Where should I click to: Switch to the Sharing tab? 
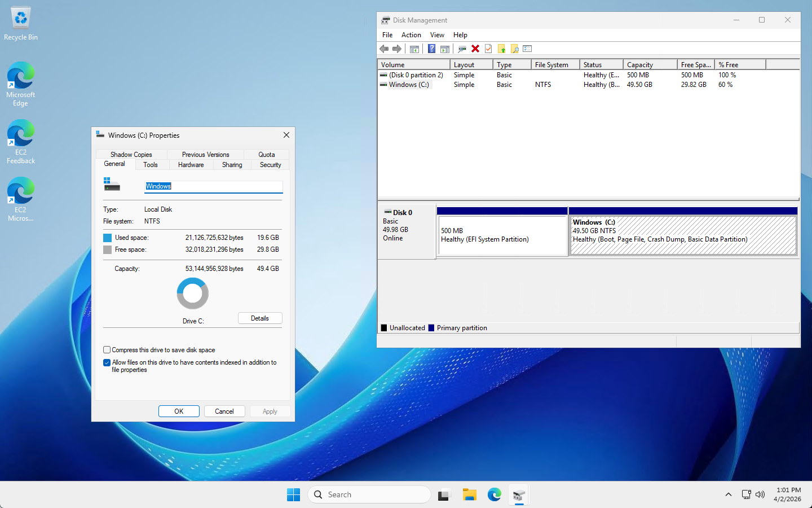point(232,165)
